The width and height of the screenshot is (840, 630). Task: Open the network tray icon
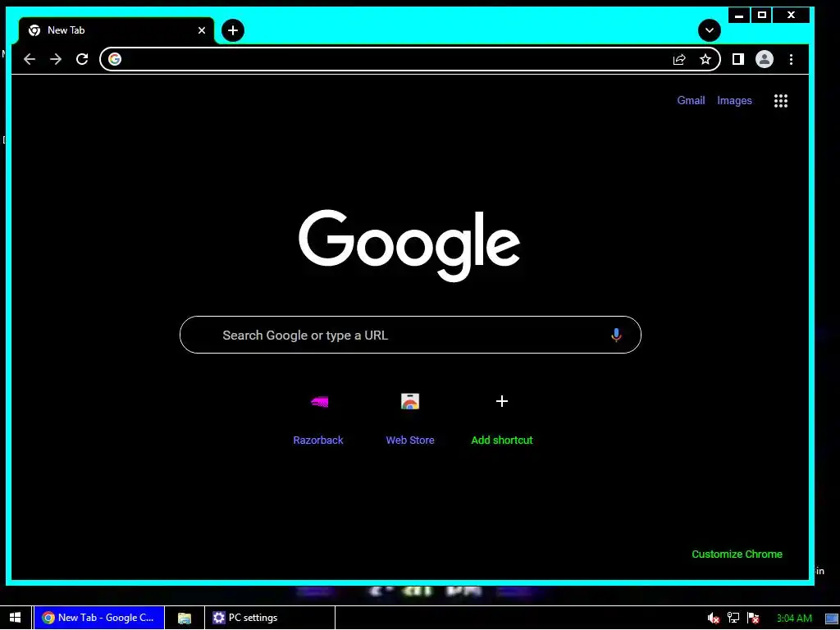[733, 619]
